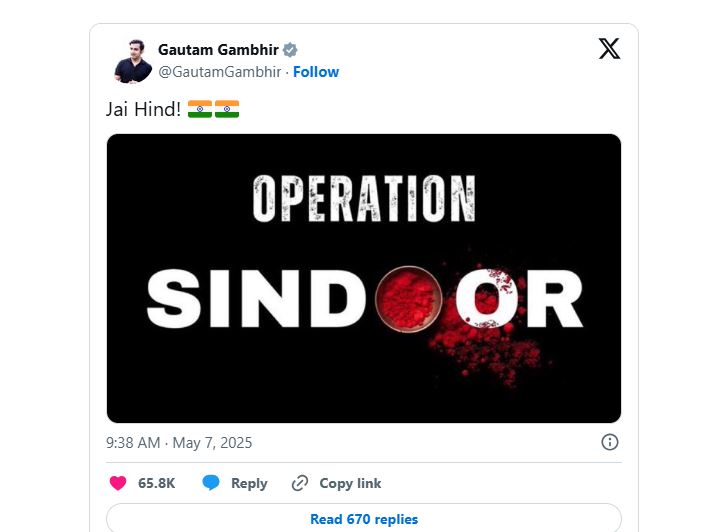Click the blue verified badge beside Gautam Gambhir
715x532 pixels.
click(290, 50)
